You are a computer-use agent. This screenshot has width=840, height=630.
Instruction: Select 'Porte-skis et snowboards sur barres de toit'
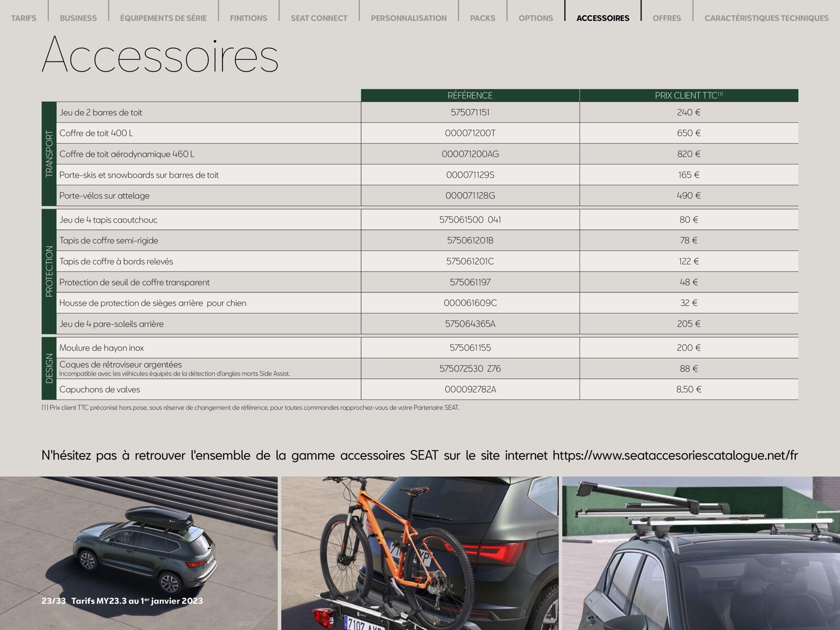pos(139,175)
